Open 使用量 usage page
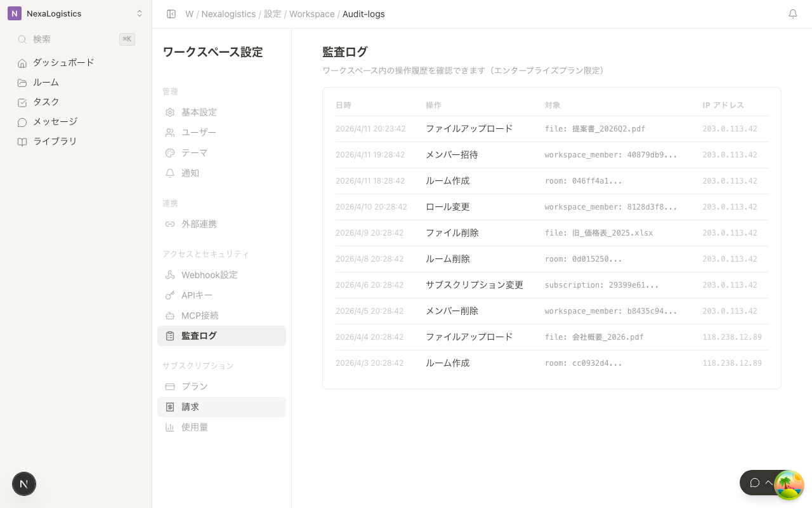 click(221, 427)
